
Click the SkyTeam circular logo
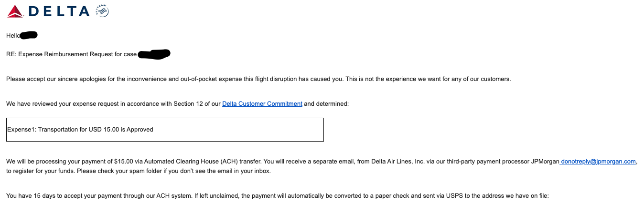(103, 11)
